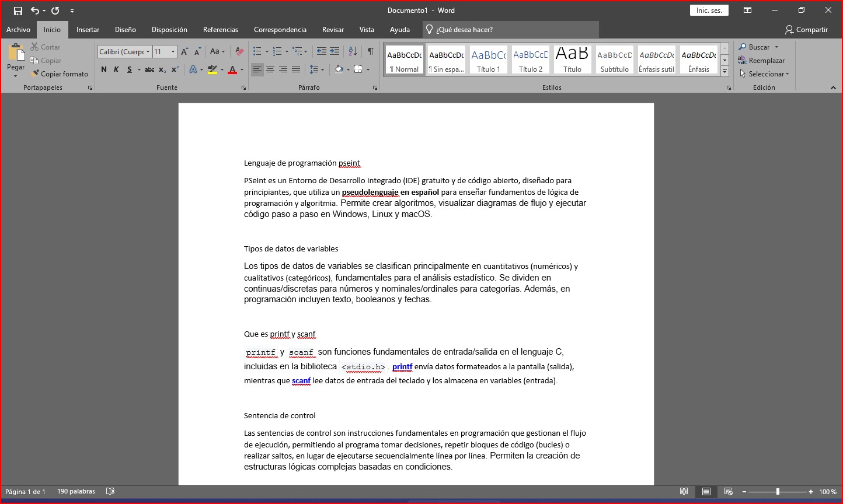Show paragraph marks with the pilcrow icon
Image resolution: width=843 pixels, height=504 pixels.
[x=370, y=51]
